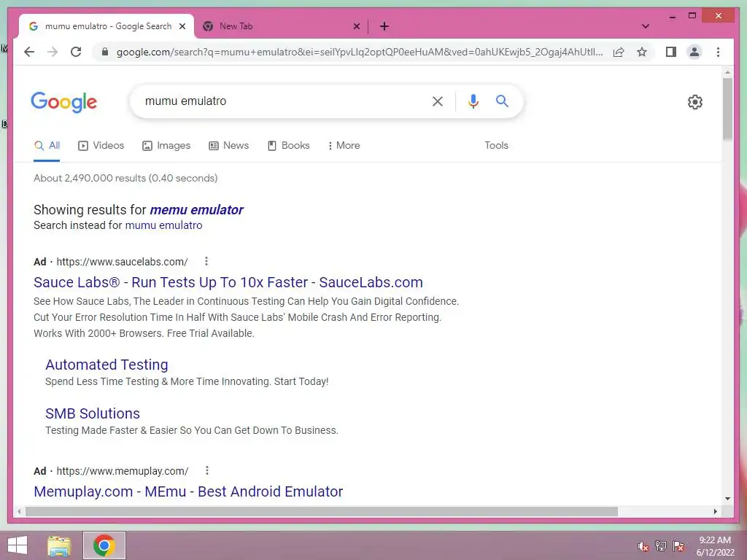747x560 pixels.
Task: Click the taskbar clock showing 9:22 AM
Action: 715,546
